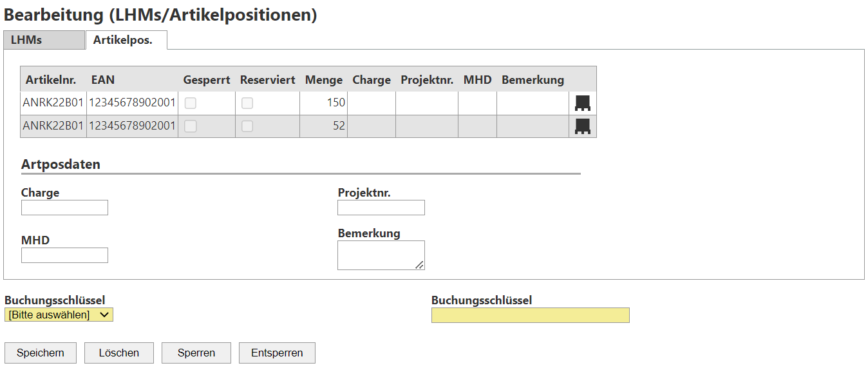Screen dimensions: 868x370
Task: Click the yellow Buchungsschlüssel text field
Action: coord(530,315)
